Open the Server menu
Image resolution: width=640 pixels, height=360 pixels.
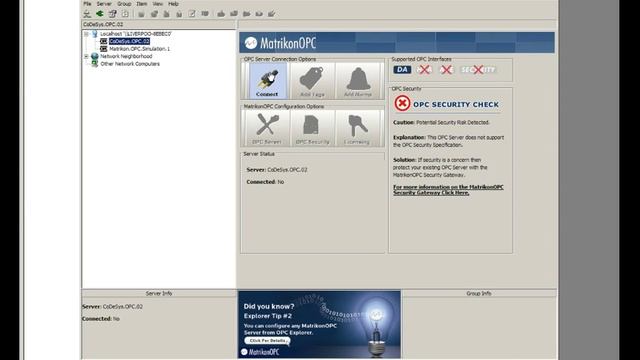coord(104,4)
